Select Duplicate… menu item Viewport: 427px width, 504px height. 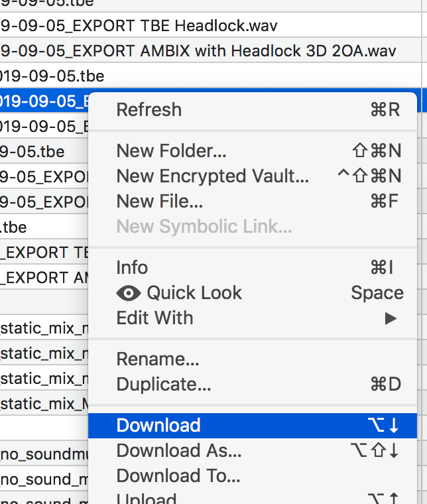(164, 385)
